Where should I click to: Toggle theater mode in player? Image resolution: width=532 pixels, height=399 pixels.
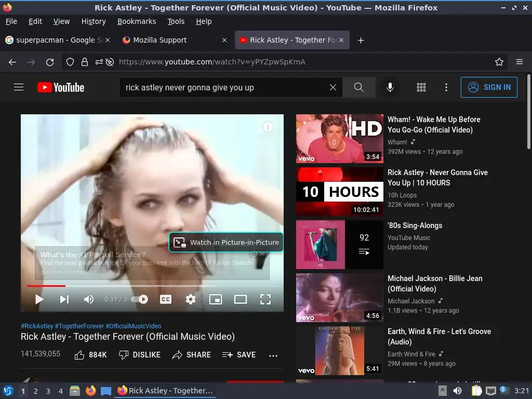coord(240,299)
